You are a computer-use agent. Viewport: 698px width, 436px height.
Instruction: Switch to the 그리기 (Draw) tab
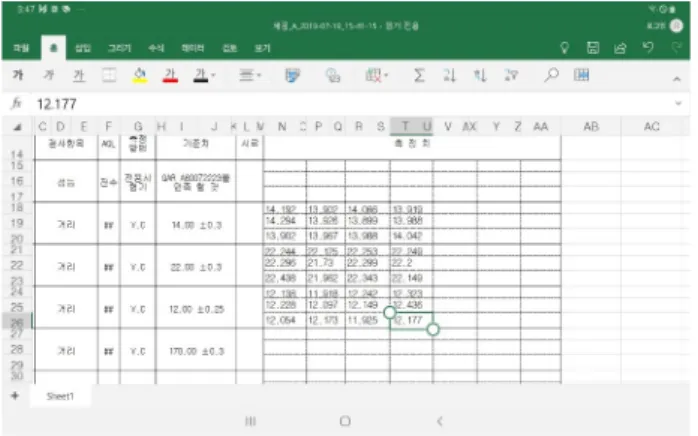click(119, 48)
